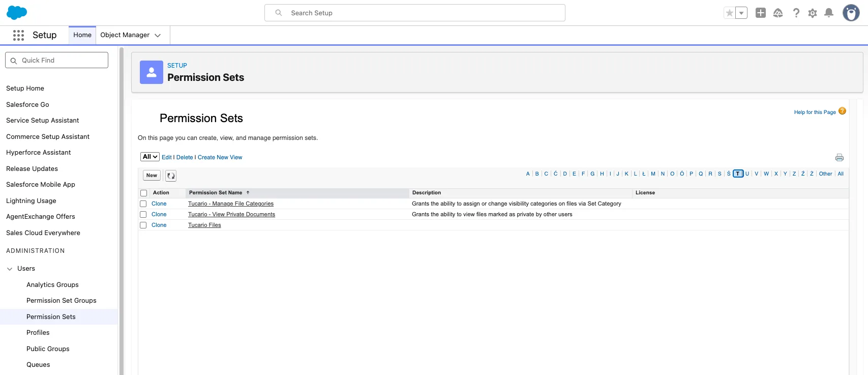The width and height of the screenshot is (868, 375).
Task: Click the search magnifier icon in Search Setup
Action: coord(279,13)
